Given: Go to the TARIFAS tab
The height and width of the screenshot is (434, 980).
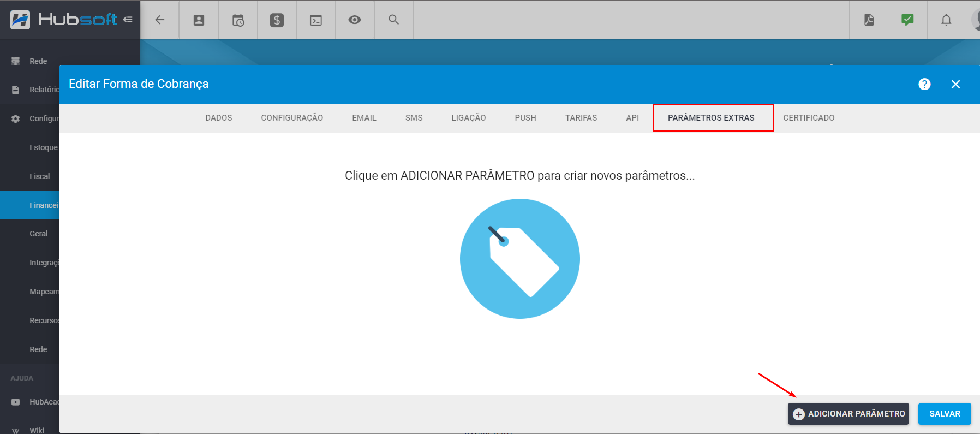Looking at the screenshot, I should point(581,118).
